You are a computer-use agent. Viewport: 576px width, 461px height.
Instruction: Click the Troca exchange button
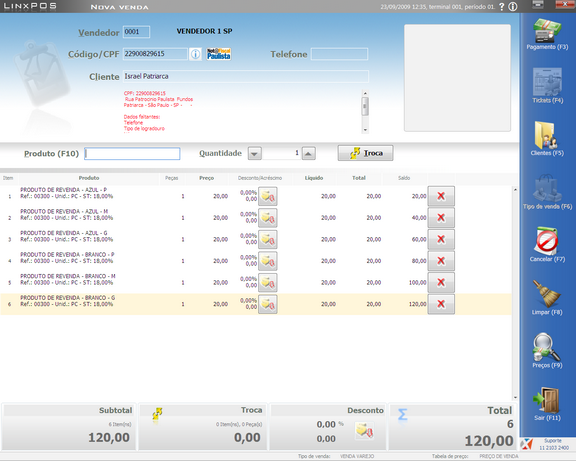click(366, 153)
